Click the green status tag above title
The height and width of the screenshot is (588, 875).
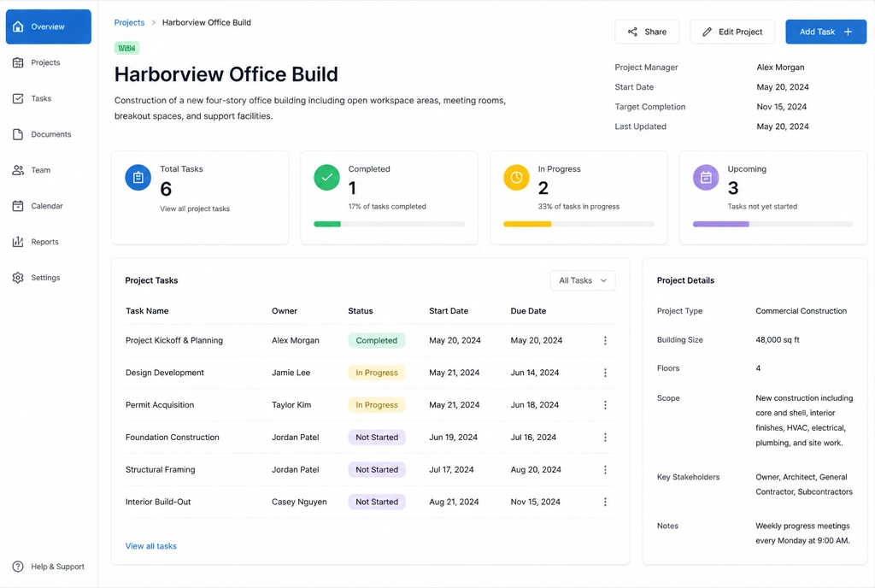pos(126,48)
